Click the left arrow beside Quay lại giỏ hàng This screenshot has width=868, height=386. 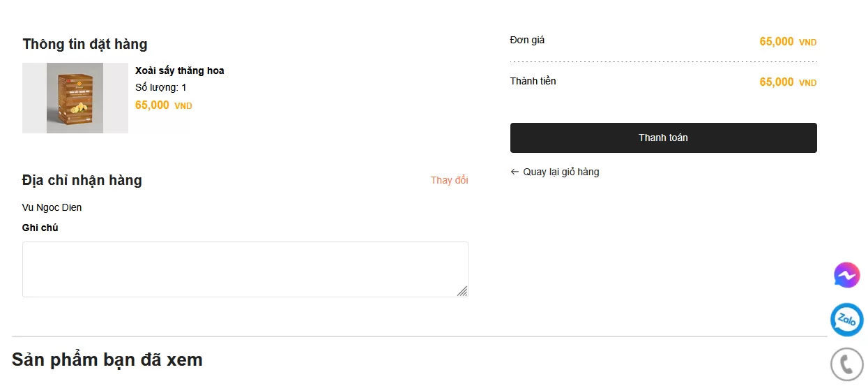515,172
